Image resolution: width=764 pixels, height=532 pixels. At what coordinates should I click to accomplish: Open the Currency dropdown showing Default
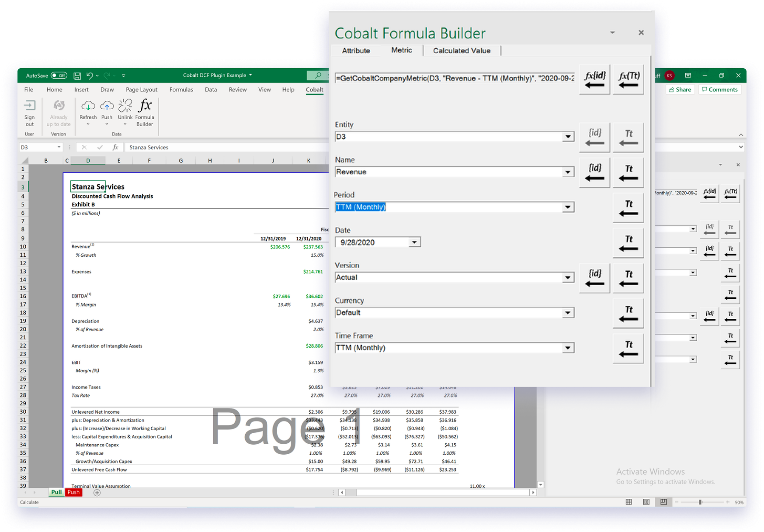tap(568, 313)
